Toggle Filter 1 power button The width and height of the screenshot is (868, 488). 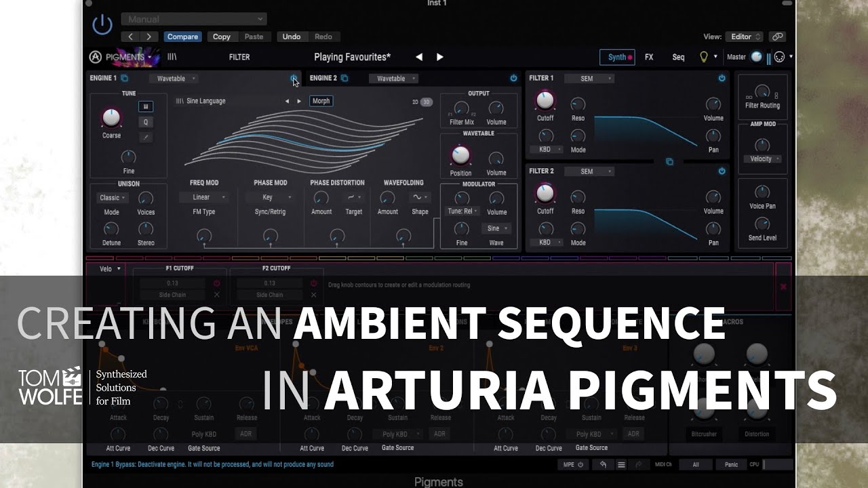point(722,79)
